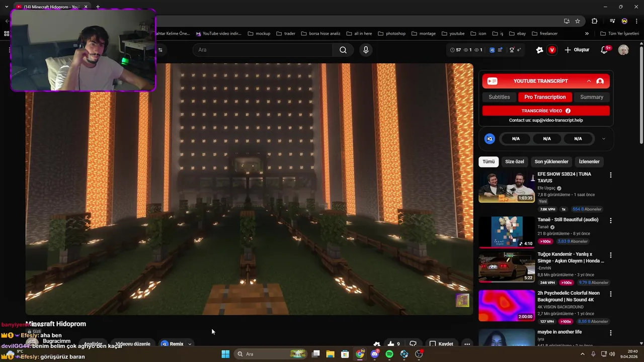Show hidden system tray icons
This screenshot has width=644, height=362.
[583, 354]
